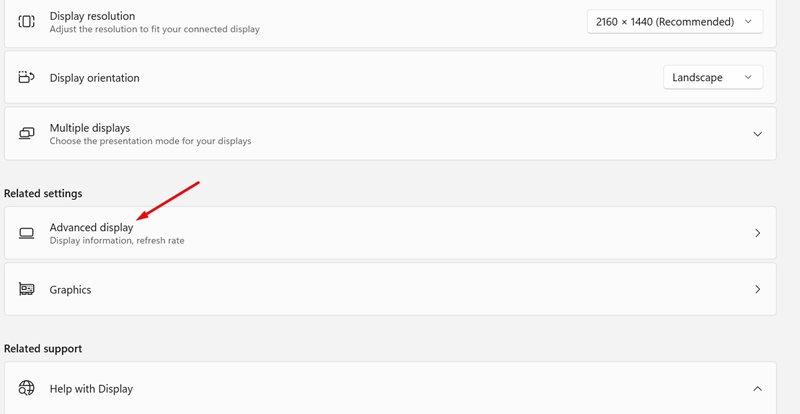Open the 2160 × 1440 resolution dropdown
Image resolution: width=800 pixels, height=414 pixels.
[x=675, y=22]
